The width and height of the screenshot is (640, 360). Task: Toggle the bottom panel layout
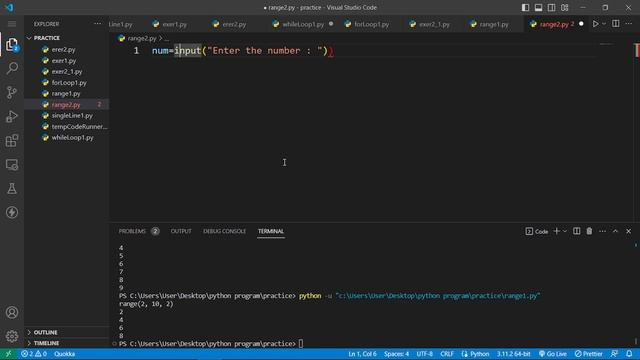[x=538, y=7]
